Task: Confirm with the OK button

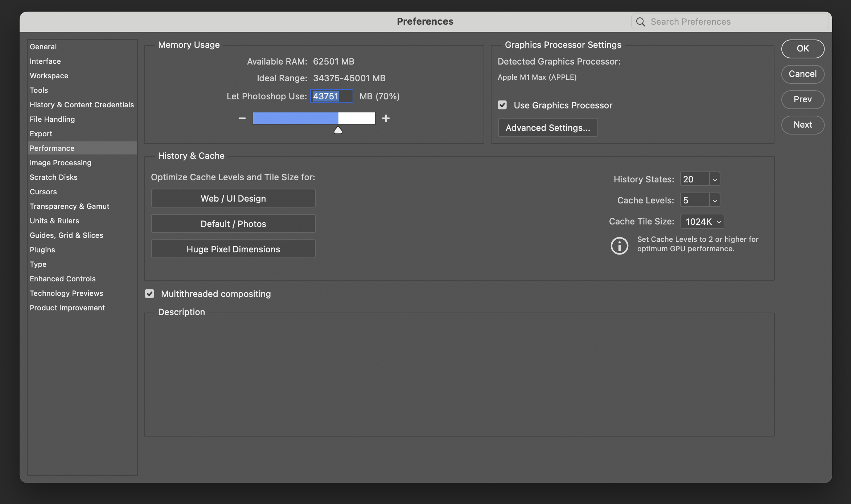Action: [x=803, y=49]
